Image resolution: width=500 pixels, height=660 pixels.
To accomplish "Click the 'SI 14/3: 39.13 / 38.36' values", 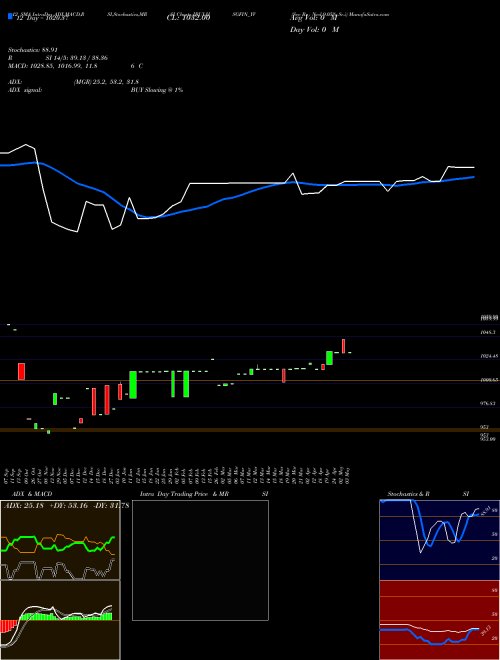I will click(x=77, y=58).
